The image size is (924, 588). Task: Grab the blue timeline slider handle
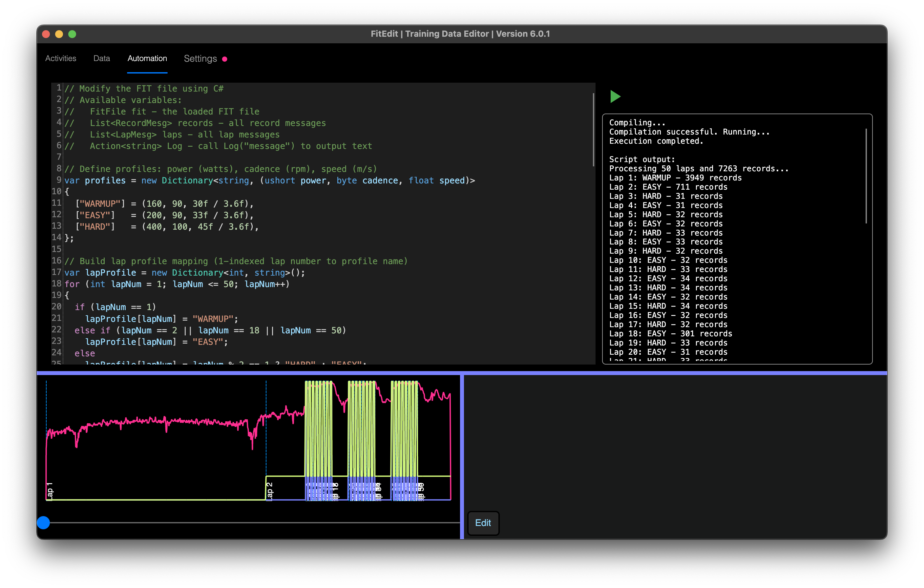pos(43,522)
